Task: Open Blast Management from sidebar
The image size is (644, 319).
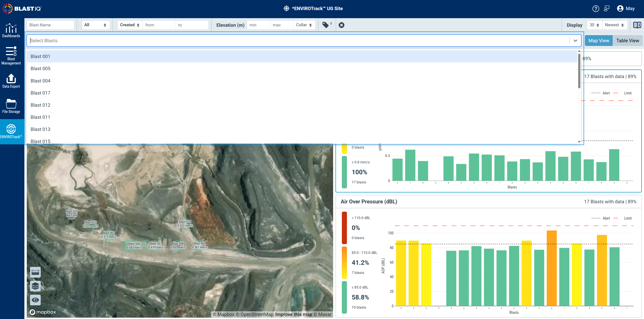Action: coord(11,56)
